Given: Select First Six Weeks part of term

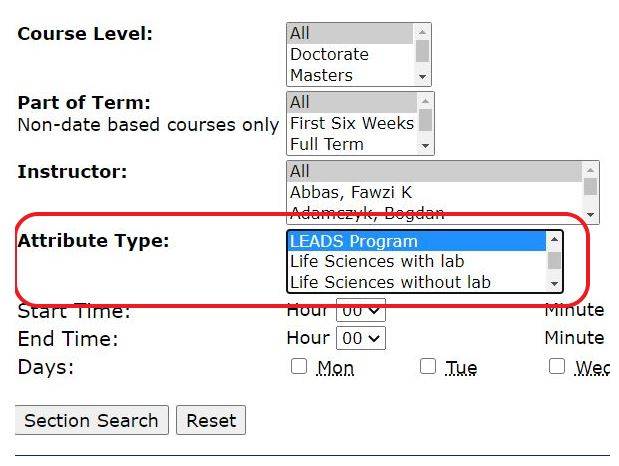Looking at the screenshot, I should tap(351, 123).
